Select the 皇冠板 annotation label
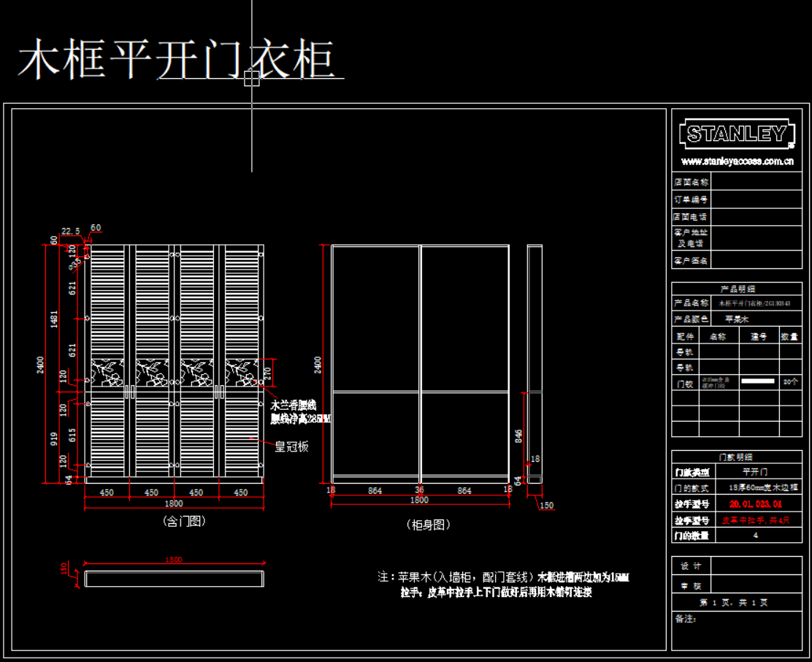 click(291, 446)
